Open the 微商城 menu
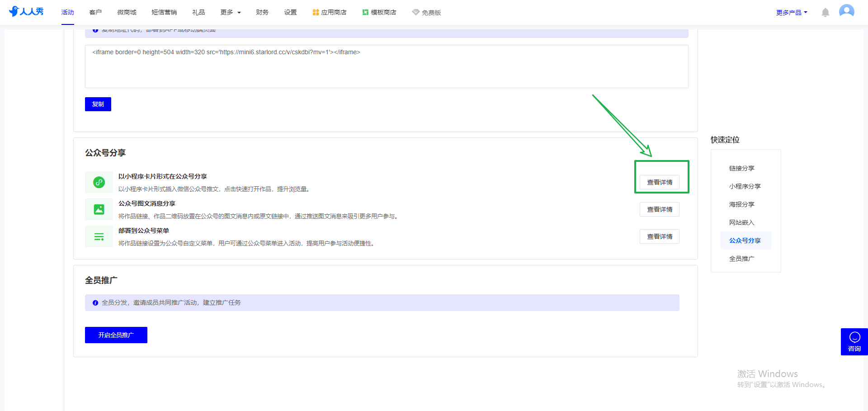868x411 pixels. click(127, 12)
